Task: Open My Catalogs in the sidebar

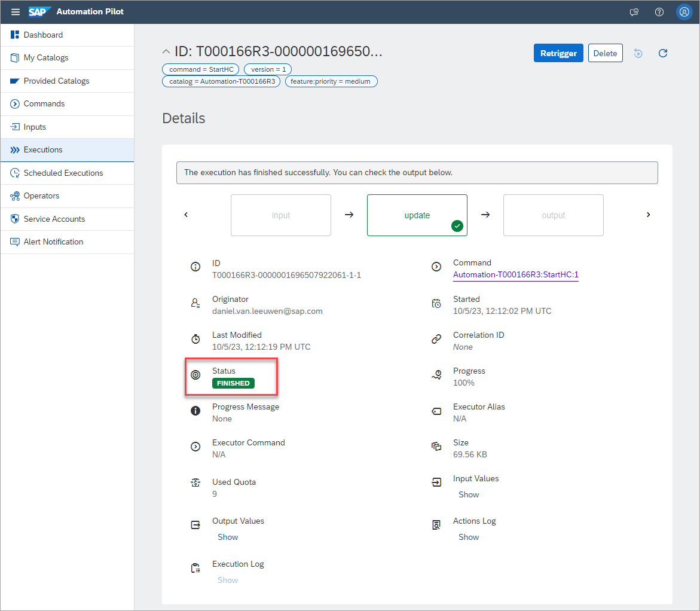Action: tap(68, 58)
